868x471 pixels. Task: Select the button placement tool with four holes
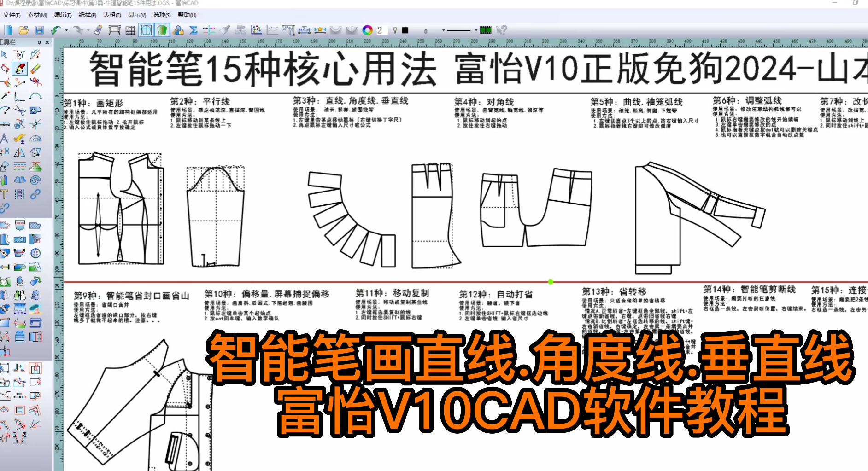coord(35,253)
